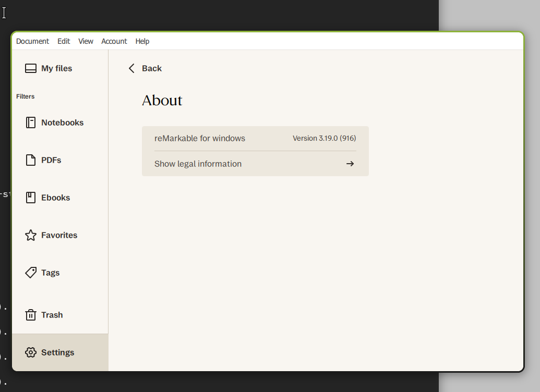Open Tags filter via its text
540x392 pixels.
[51, 273]
